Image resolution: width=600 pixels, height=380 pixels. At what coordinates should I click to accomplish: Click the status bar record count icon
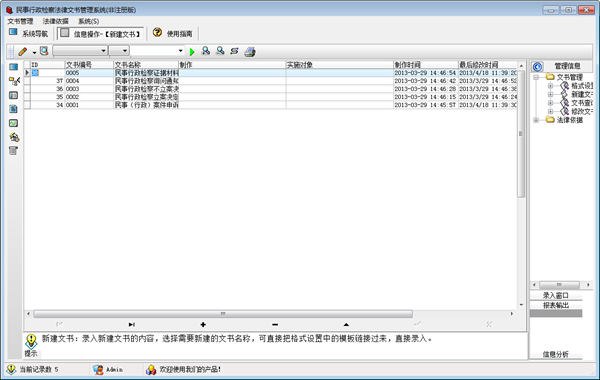coord(11,369)
